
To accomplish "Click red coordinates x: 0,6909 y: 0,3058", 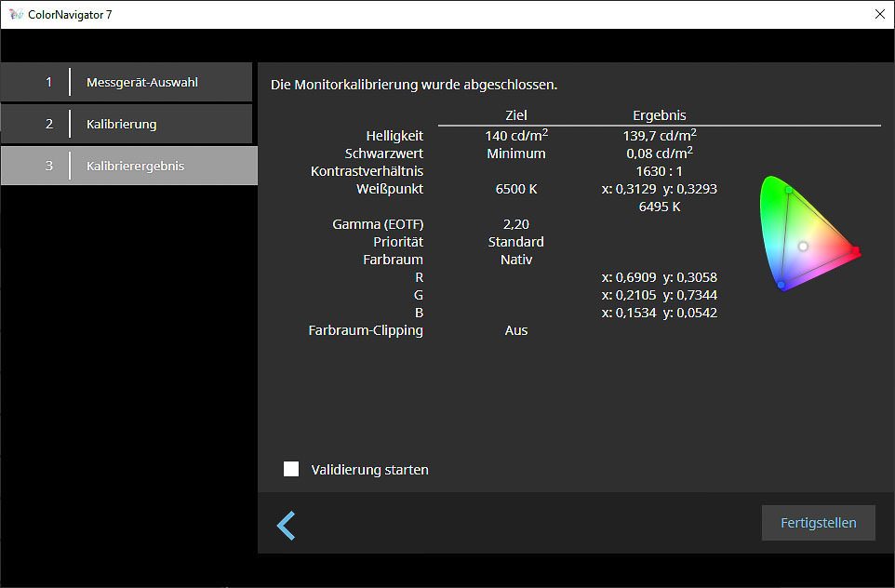I will 660,277.
